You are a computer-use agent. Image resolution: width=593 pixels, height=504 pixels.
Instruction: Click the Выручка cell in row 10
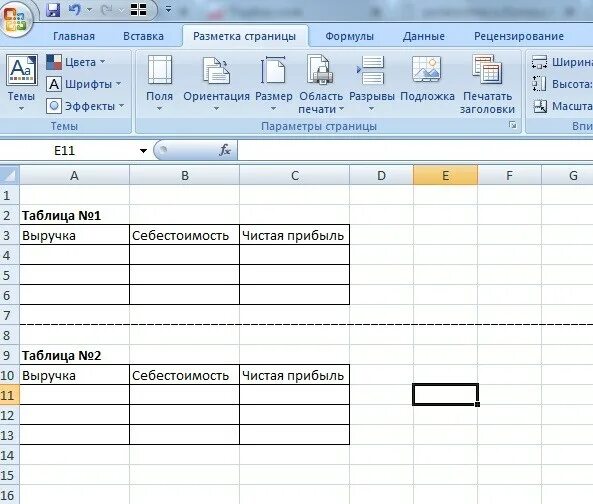pos(75,375)
